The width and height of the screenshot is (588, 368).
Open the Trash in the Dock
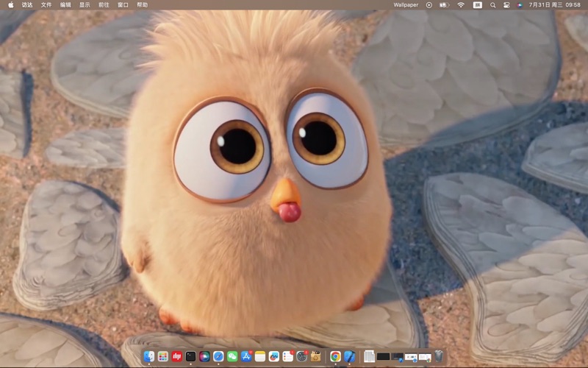[x=439, y=356]
